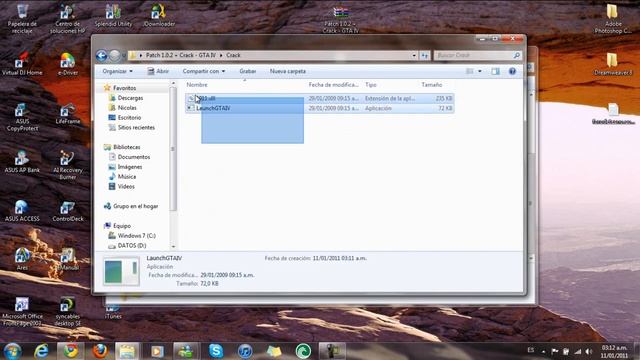Screen dimensions: 640x360
Task: Open Skype from taskbar
Action: [x=216, y=351]
